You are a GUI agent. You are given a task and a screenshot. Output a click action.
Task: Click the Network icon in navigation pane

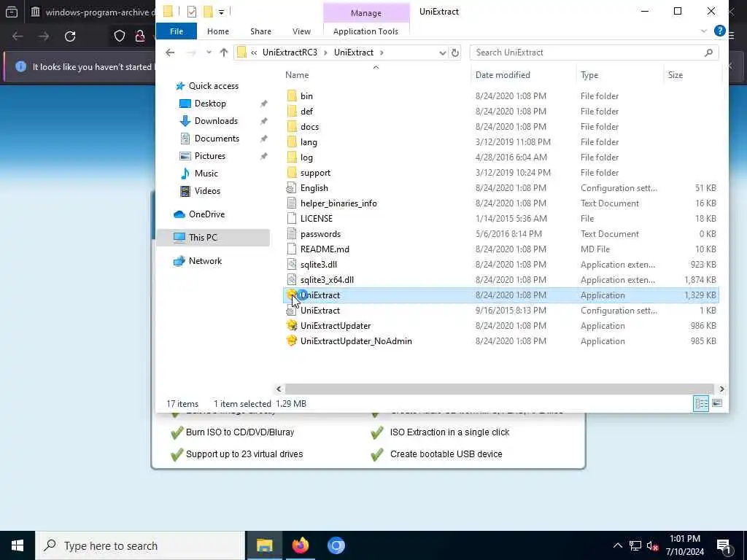[x=179, y=261]
